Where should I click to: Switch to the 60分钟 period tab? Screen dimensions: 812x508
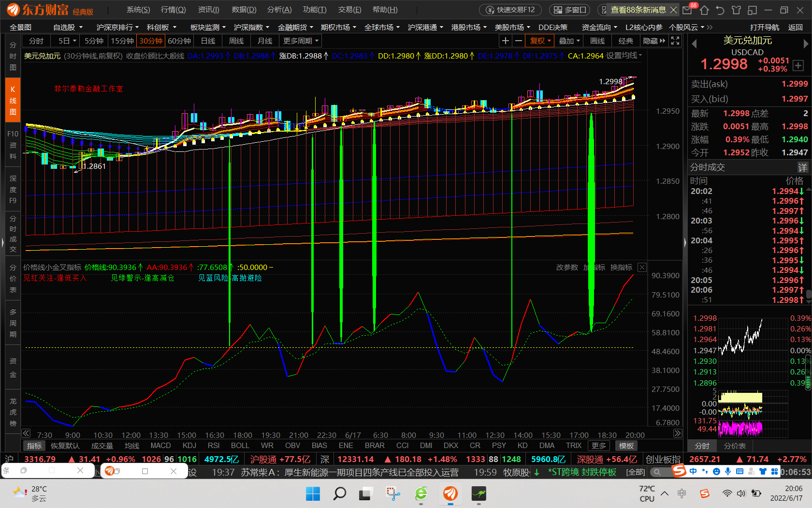(x=179, y=41)
